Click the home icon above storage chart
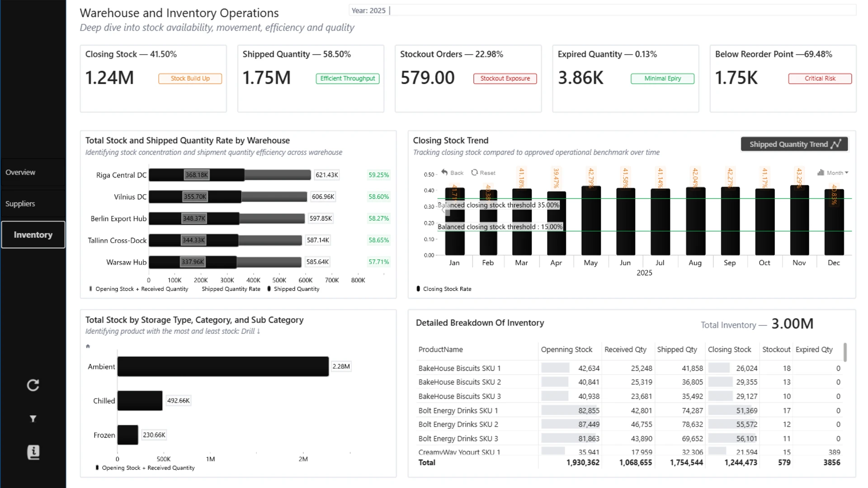 88,347
